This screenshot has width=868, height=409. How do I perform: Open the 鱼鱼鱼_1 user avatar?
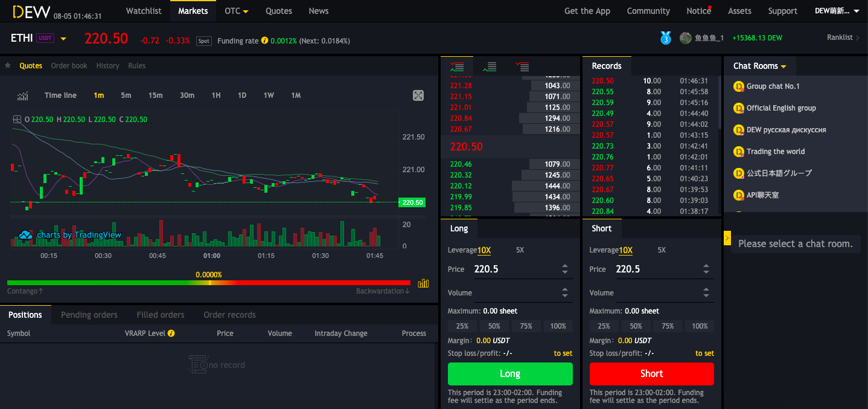point(685,38)
